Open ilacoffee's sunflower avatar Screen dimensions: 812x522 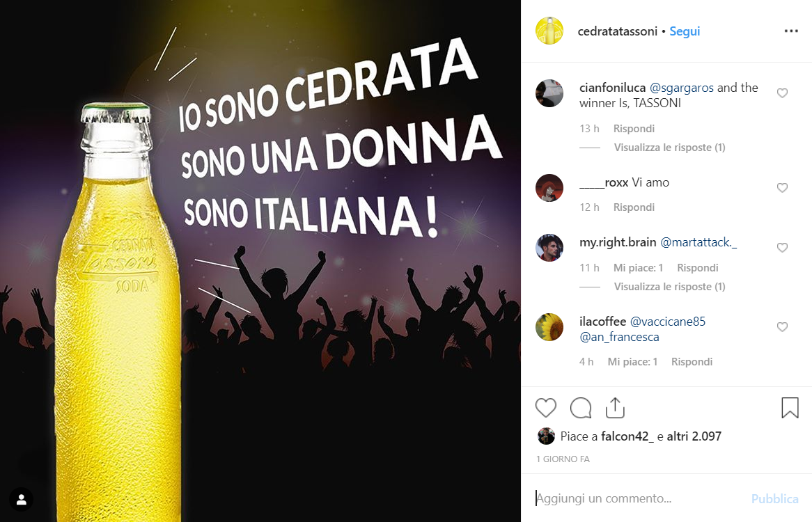[549, 327]
